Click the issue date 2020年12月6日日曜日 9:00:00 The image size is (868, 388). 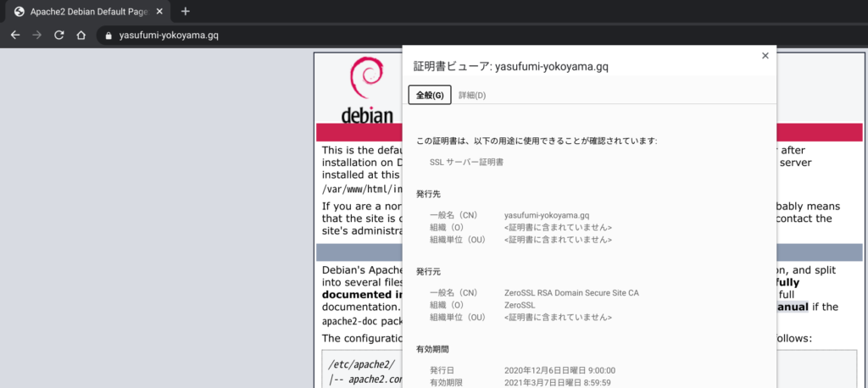[x=559, y=370]
